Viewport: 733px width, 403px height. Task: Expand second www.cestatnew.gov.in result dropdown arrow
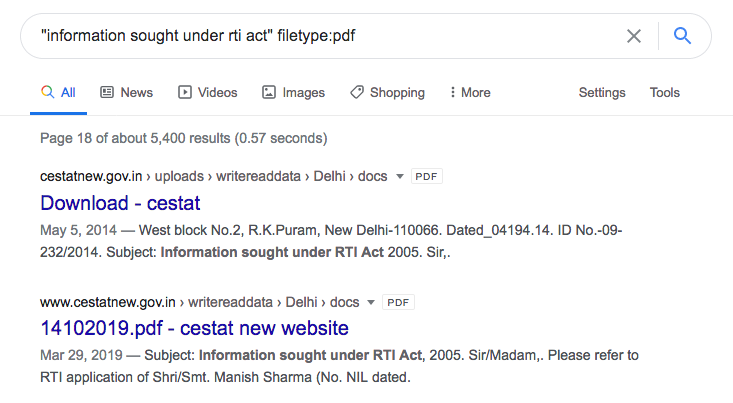372,302
